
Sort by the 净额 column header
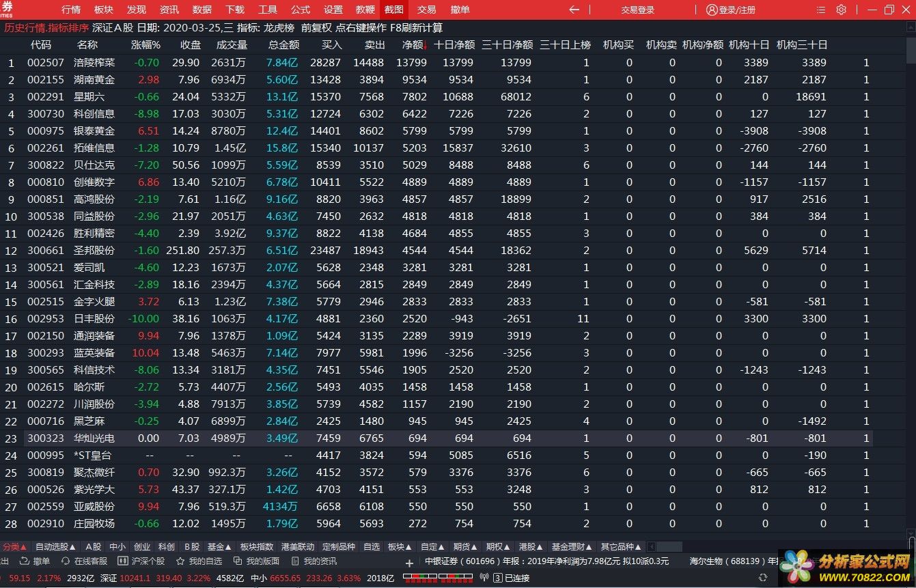pyautogui.click(x=413, y=44)
